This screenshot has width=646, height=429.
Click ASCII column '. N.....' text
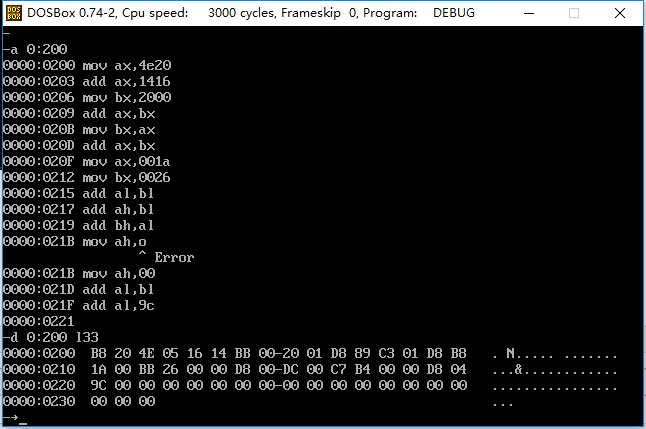click(555, 354)
